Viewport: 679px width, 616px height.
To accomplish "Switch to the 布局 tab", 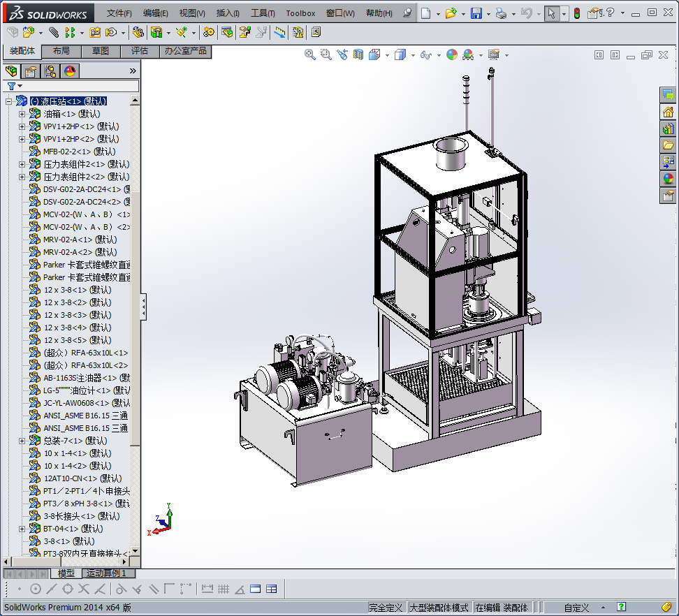I will coord(61,51).
